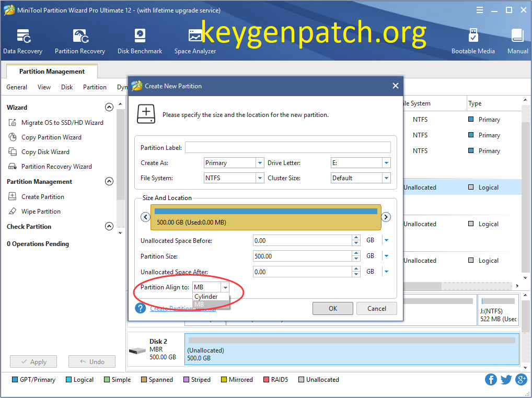Move partition left with the arrow button
This screenshot has width=532, height=398.
tap(146, 217)
